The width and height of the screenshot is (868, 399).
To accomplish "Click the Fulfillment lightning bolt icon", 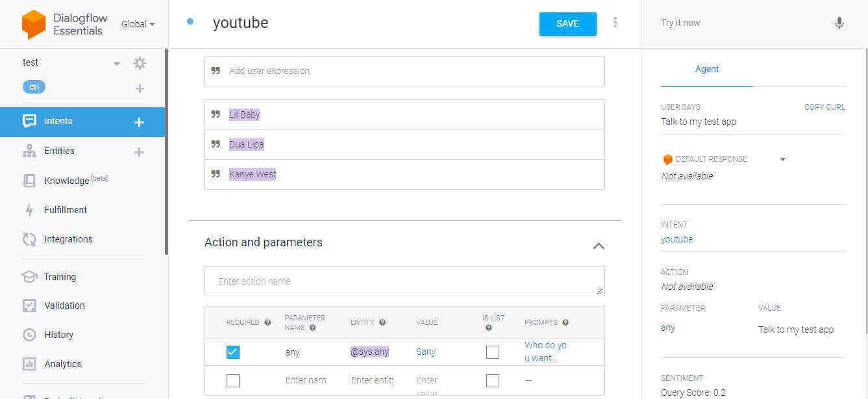I will (29, 210).
